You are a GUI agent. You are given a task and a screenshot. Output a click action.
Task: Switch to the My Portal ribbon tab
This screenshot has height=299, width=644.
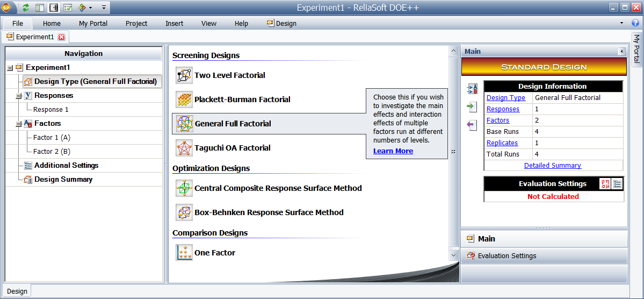[93, 24]
